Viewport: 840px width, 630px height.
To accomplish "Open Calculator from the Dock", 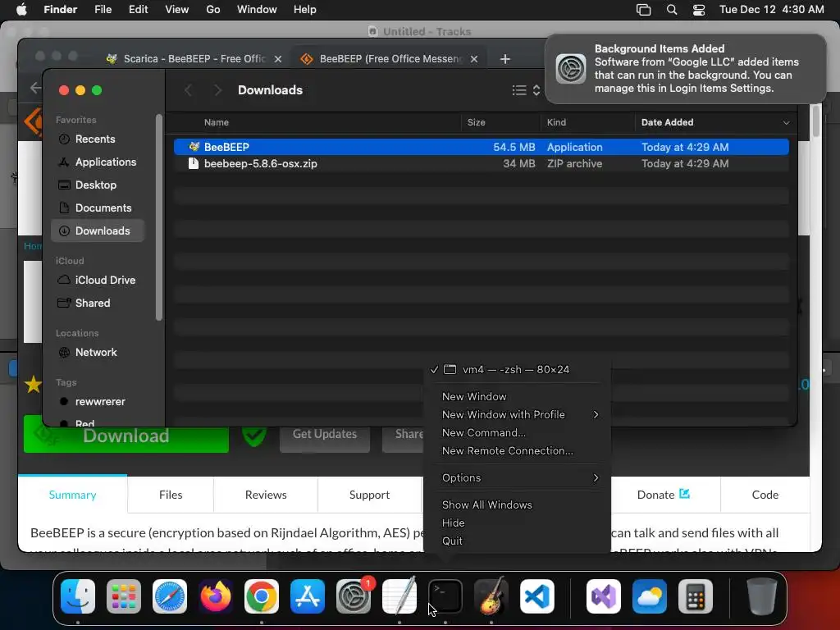I will [x=696, y=596].
